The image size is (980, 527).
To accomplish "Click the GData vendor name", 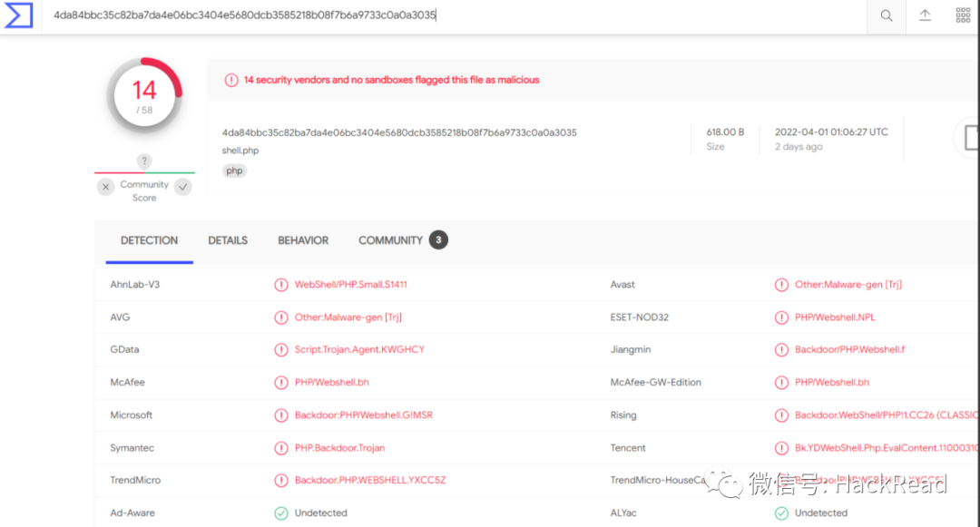I will tap(124, 349).
